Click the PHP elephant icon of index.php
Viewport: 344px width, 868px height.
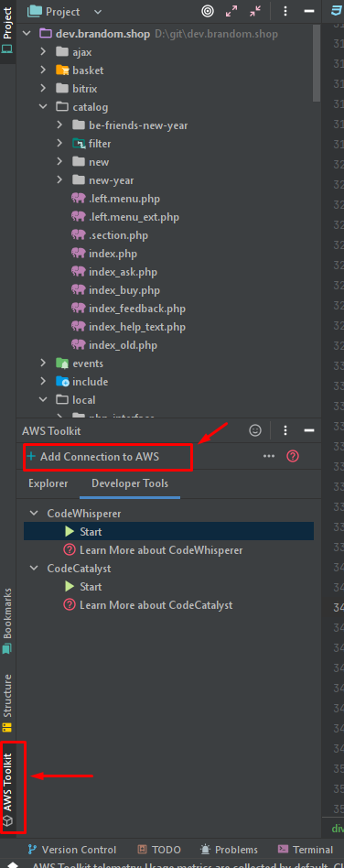tap(79, 254)
